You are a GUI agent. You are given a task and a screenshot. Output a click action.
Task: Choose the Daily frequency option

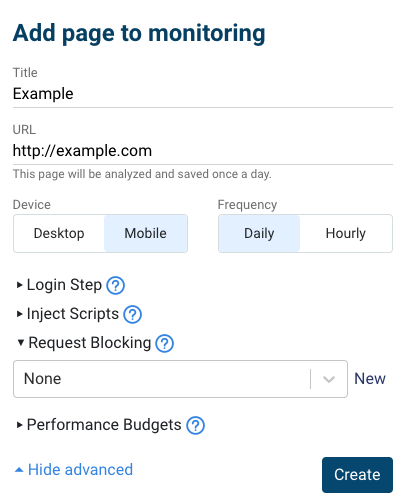coord(259,233)
